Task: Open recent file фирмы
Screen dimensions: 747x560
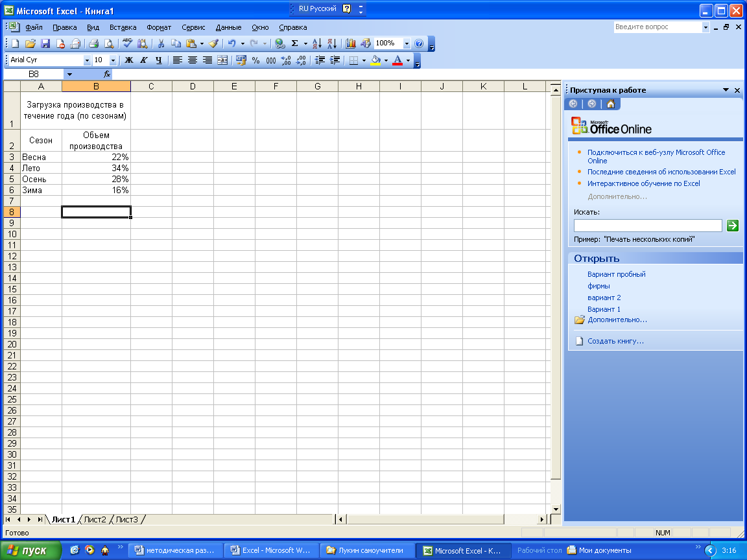Action: point(599,286)
